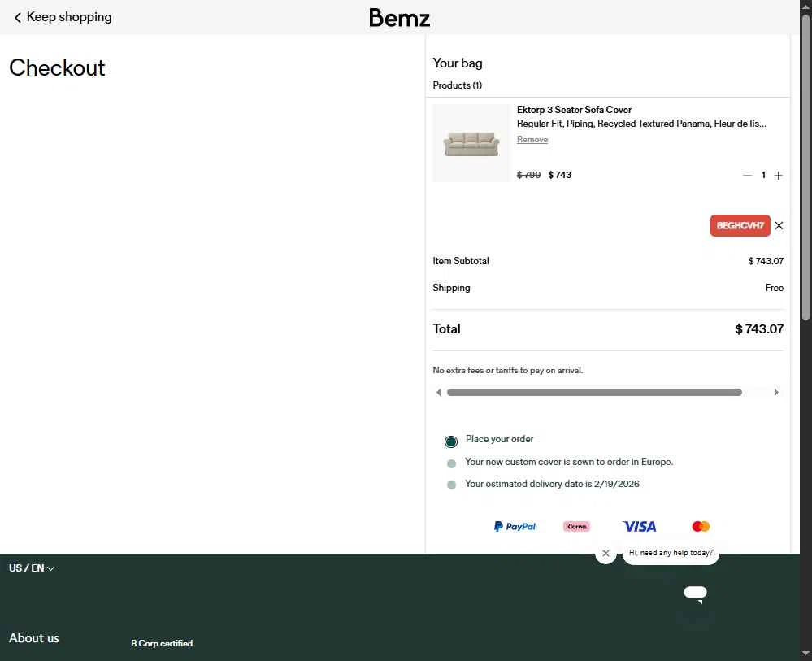Click the Mastercard payment icon
The width and height of the screenshot is (812, 661).
click(x=701, y=526)
